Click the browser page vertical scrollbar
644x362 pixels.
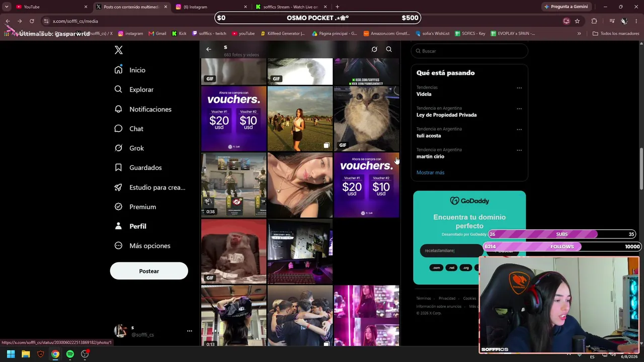(641, 169)
